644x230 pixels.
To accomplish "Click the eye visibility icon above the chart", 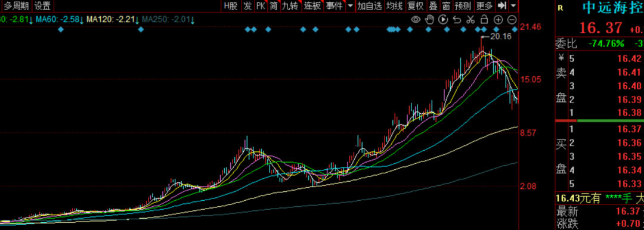I will 416,19.
